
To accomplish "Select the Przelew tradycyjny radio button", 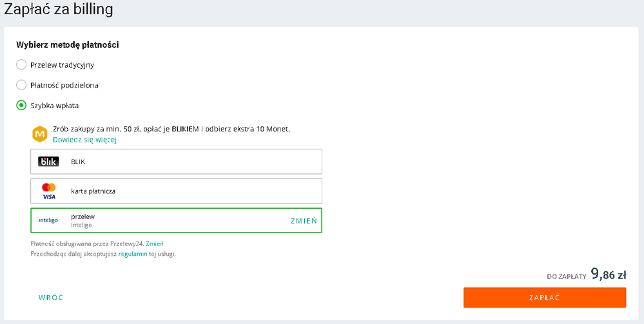I will [21, 64].
